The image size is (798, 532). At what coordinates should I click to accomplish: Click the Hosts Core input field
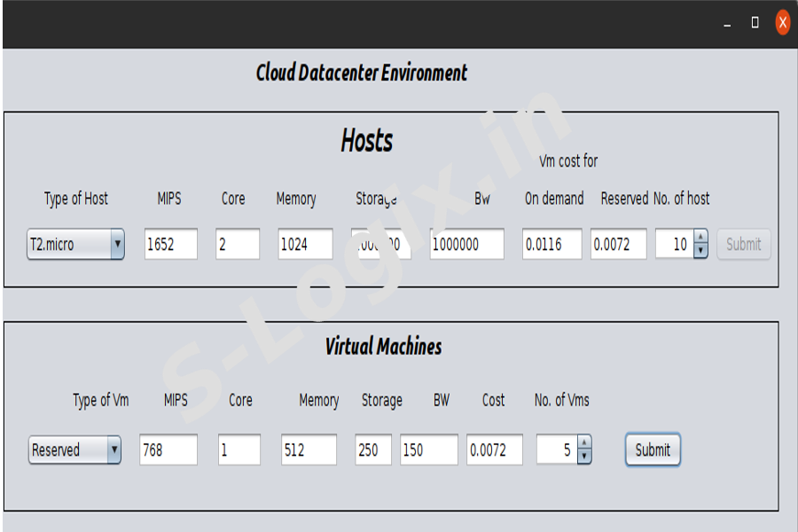coord(237,245)
